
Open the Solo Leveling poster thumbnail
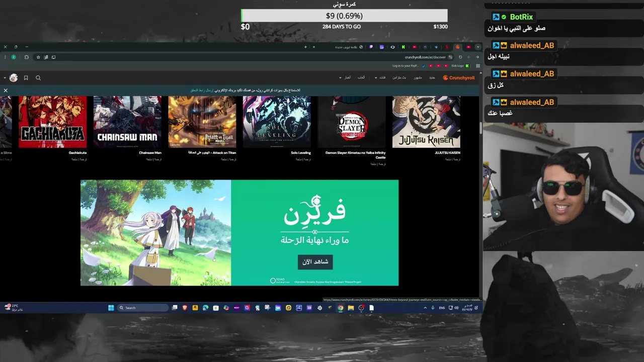[277, 122]
